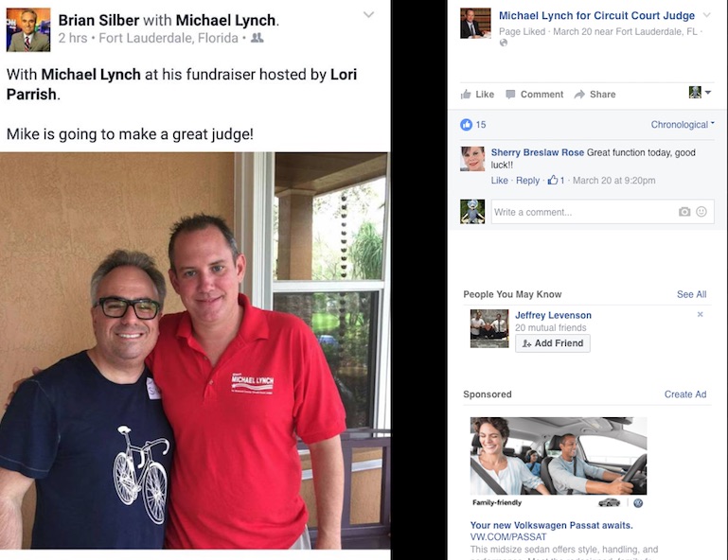
Task: Expand the chevron menu on Brian Silber's post
Action: coord(368,15)
